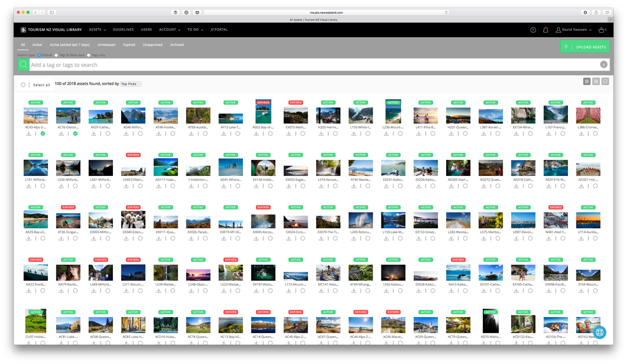Click into the tag search field
Image resolution: width=627 pixels, height=364 pixels.
click(313, 65)
